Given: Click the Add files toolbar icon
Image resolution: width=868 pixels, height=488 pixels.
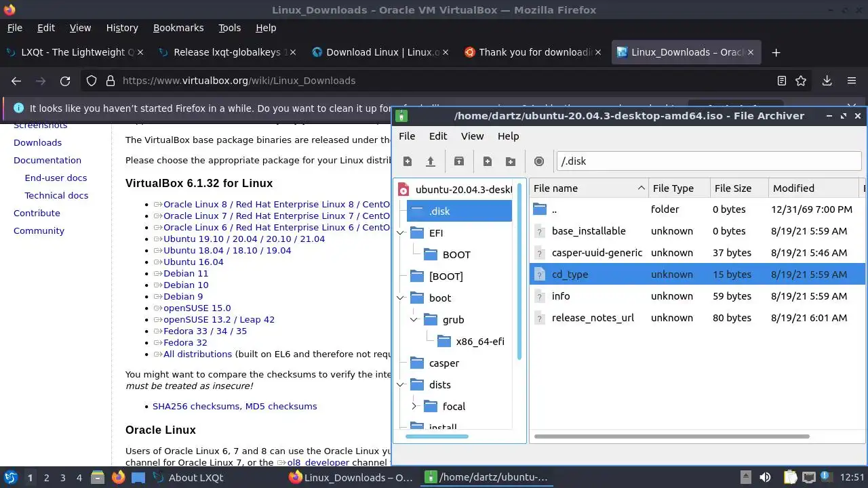Looking at the screenshot, I should (488, 161).
